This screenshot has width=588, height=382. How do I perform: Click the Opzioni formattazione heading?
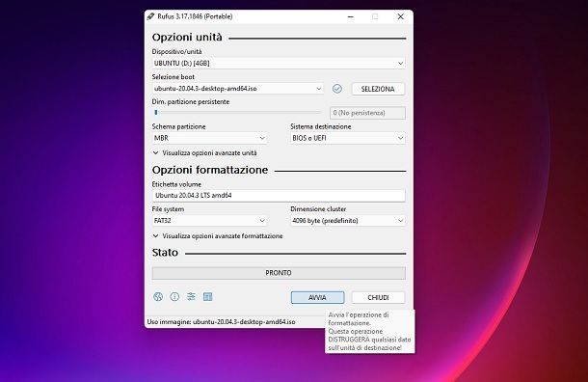click(x=210, y=170)
